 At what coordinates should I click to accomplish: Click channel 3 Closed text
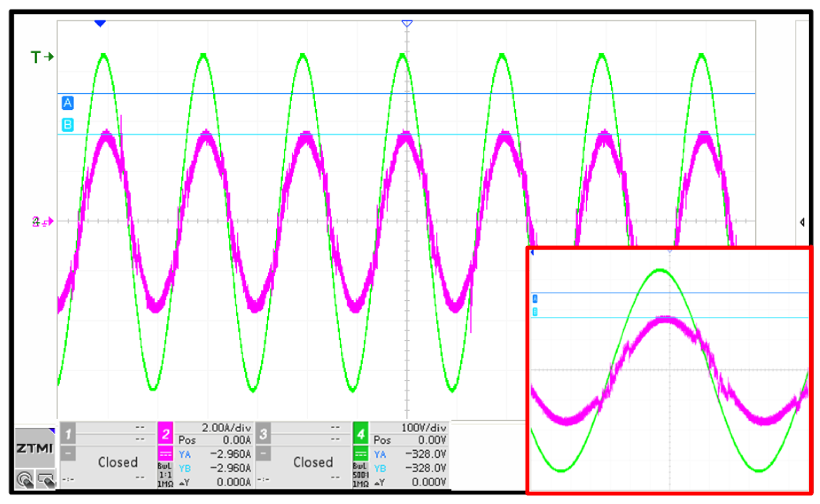point(313,462)
